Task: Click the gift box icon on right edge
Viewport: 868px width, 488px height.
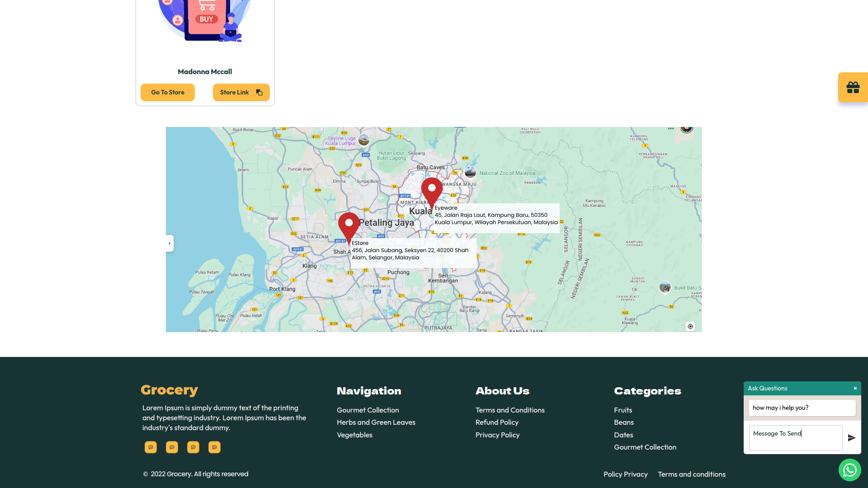Action: click(853, 87)
